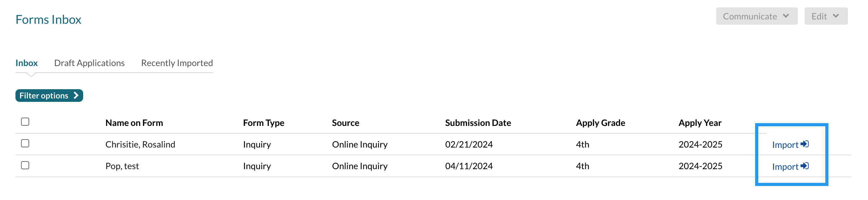Screen dimensions: 868x200
Task: Click the import arrow icon for Chrisitie, Rosalind
Action: click(804, 144)
